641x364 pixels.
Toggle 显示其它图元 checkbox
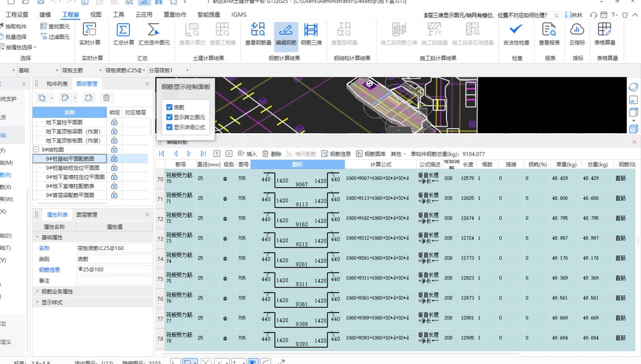[169, 117]
